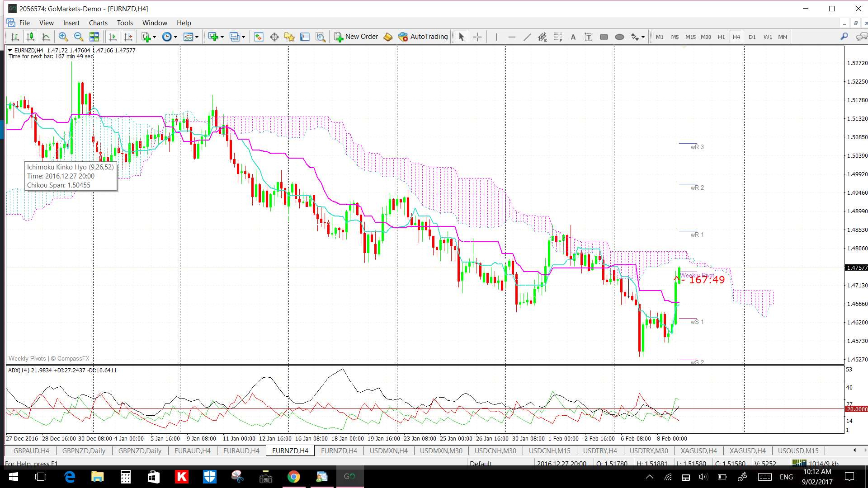Open Google Chrome from the taskbar
Screen dimensions: 868x488
293,477
